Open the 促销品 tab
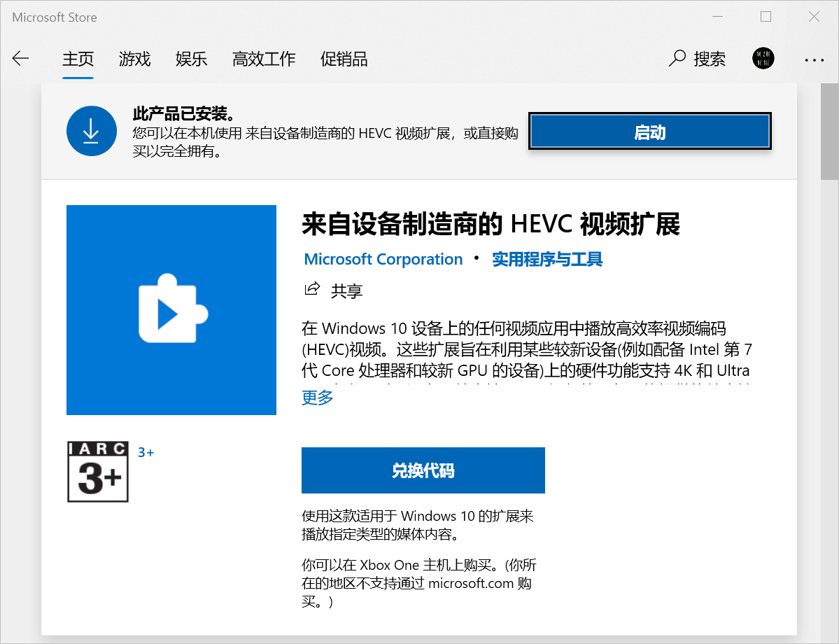Screen dimensions: 839x644 click(x=344, y=59)
